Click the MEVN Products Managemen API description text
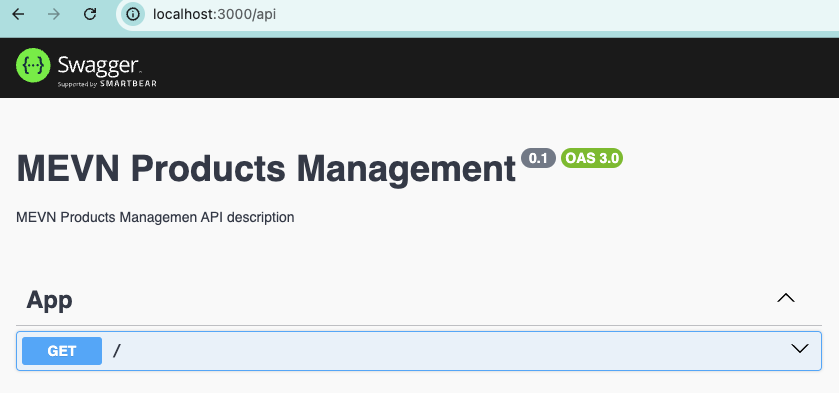The height and width of the screenshot is (393, 839). click(155, 217)
